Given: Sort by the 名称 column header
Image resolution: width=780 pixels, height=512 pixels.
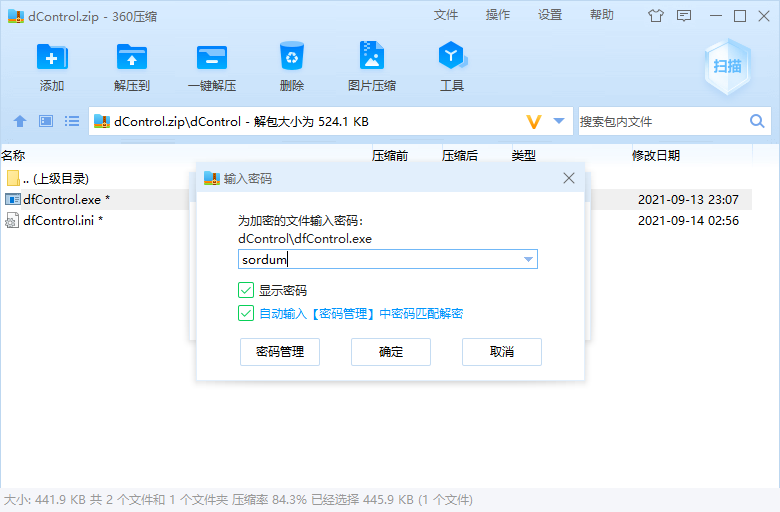Looking at the screenshot, I should (x=13, y=156).
